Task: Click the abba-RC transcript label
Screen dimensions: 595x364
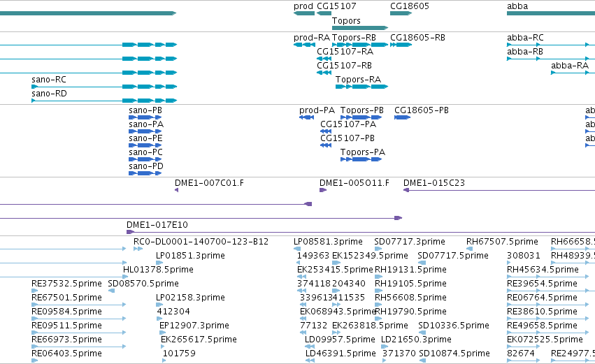Action: pyautogui.click(x=525, y=38)
